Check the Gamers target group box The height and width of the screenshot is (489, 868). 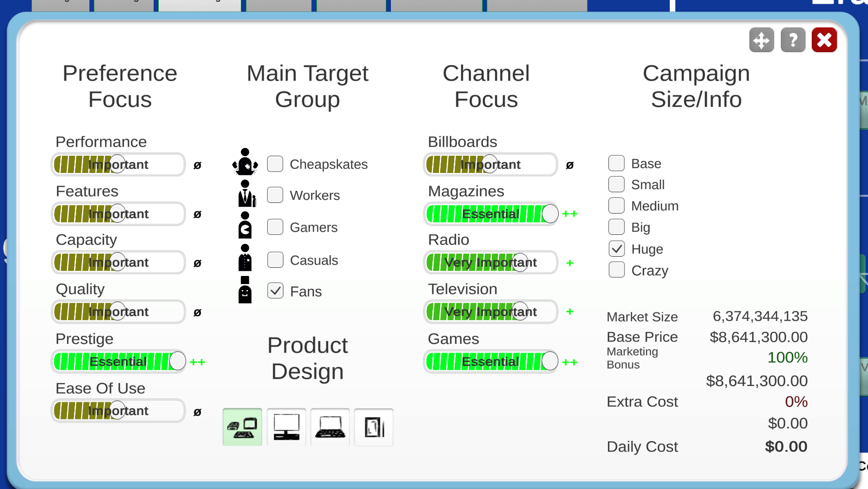point(275,227)
